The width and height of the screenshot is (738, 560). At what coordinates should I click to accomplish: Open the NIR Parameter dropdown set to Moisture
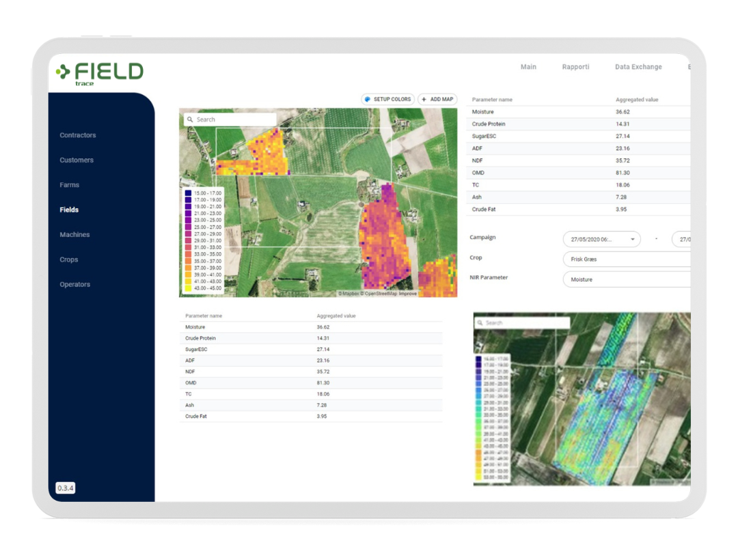[627, 279]
